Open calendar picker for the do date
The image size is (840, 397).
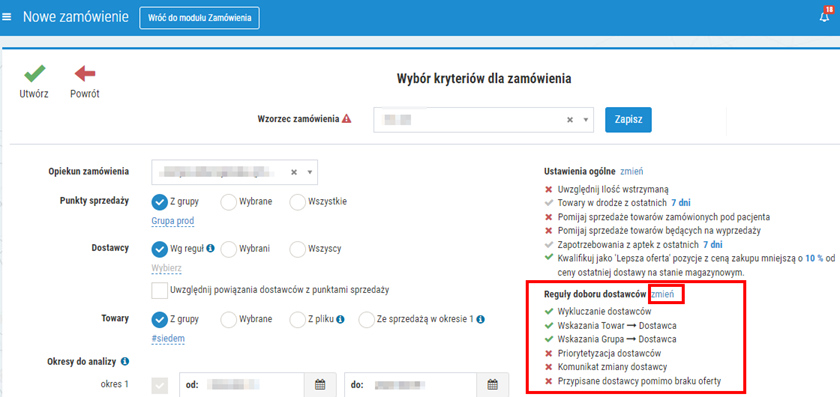492,385
